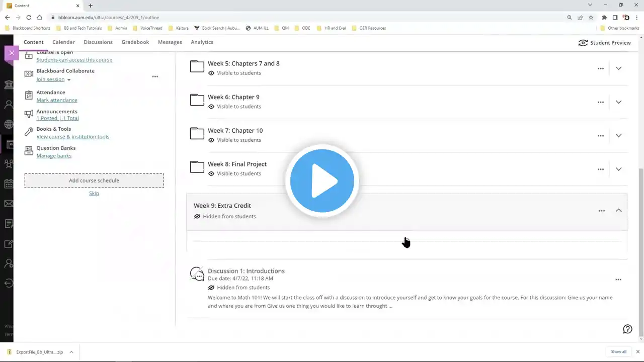The image size is (644, 362).
Task: Play the video with the center play button
Action: [322, 181]
